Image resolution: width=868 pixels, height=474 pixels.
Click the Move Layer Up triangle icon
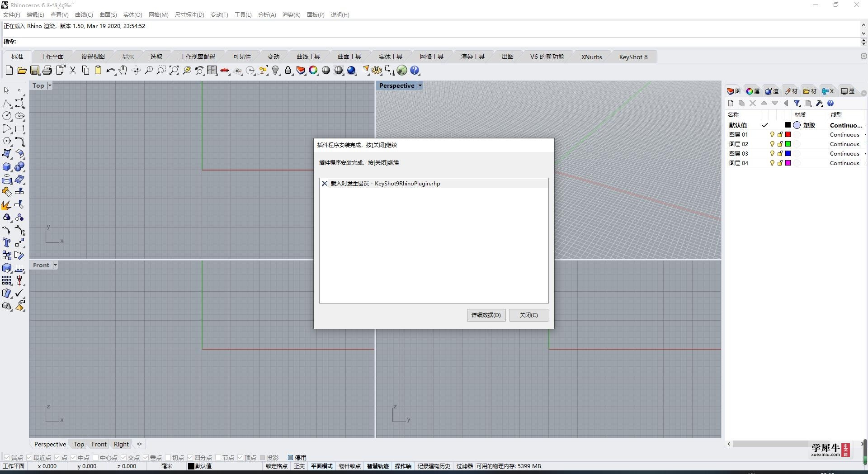(x=764, y=103)
